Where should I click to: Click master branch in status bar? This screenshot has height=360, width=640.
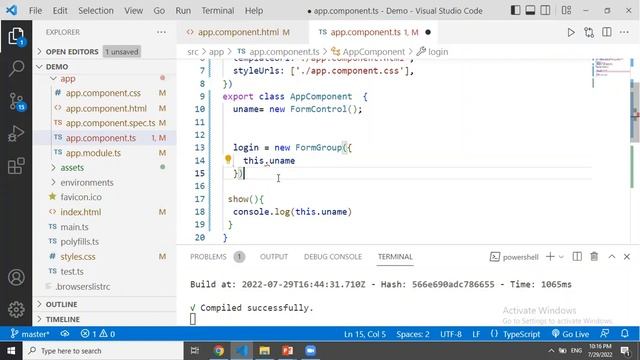31,334
